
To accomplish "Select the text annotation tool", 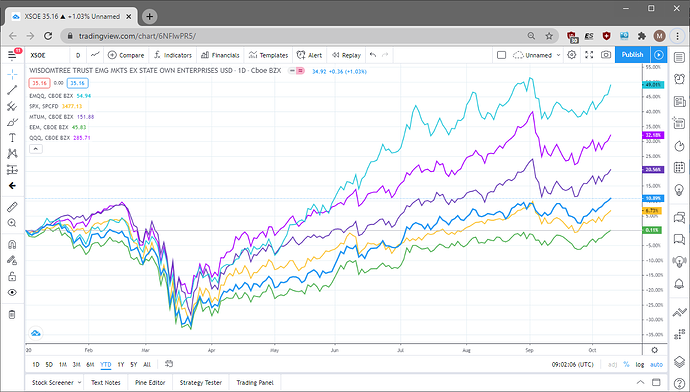I will click(12, 138).
